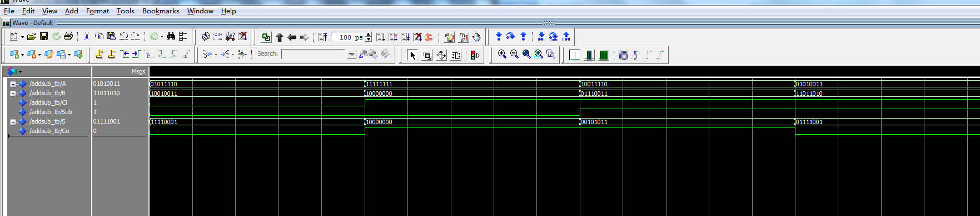The height and width of the screenshot is (216, 980).
Task: Click the Paste clipboard icon
Action: tap(111, 37)
